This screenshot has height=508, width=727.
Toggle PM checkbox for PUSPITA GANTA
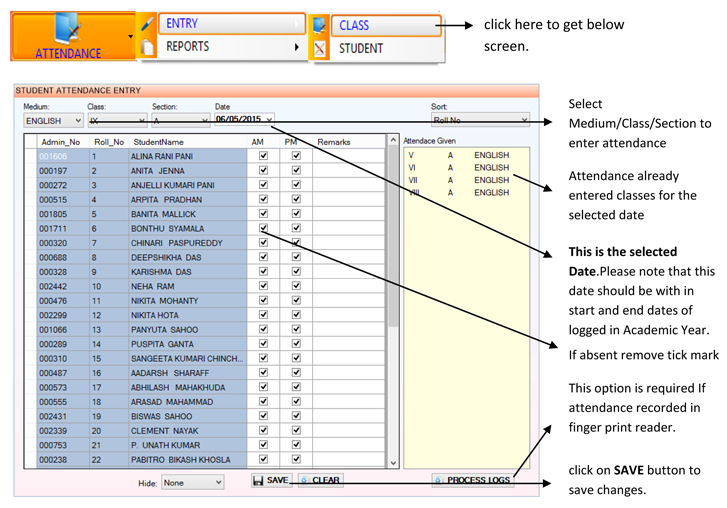[x=296, y=343]
